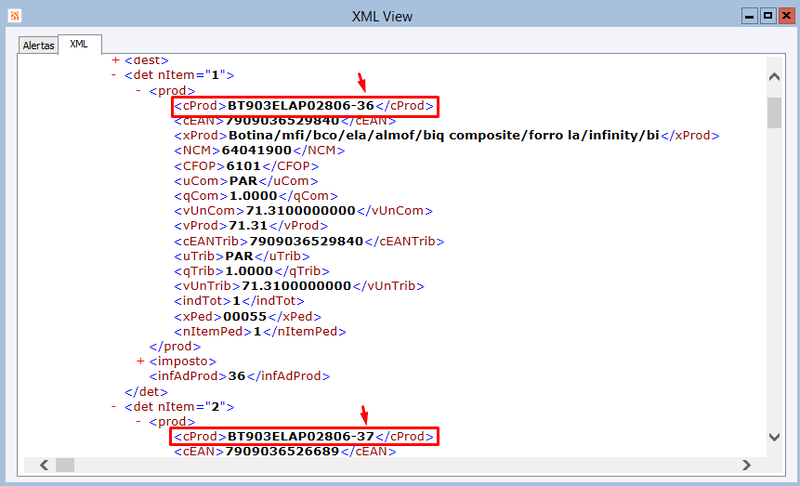Collapse the det nItem="1" node

(114, 75)
